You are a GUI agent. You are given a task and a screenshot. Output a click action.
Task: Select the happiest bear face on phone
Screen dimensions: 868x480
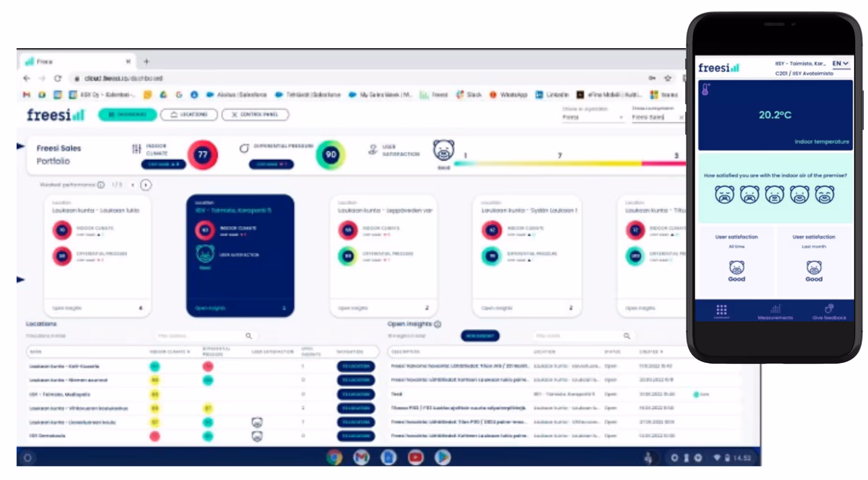point(824,194)
